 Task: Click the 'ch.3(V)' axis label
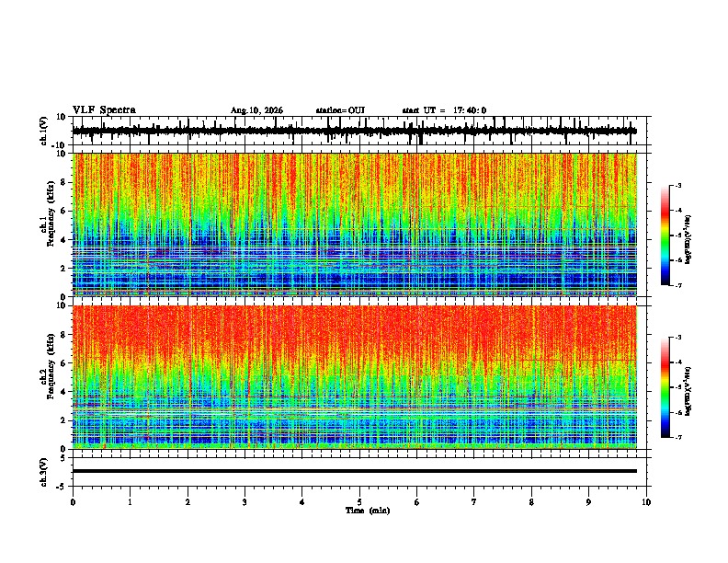tap(44, 473)
